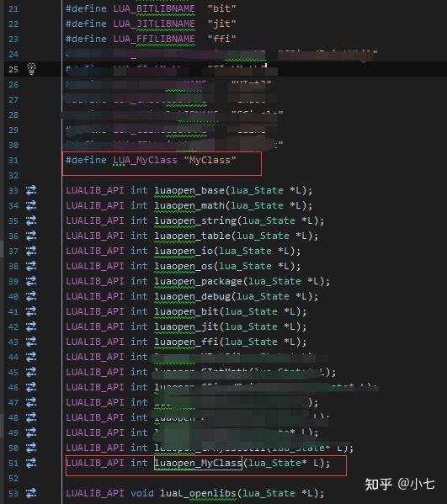
Task: Click the luaopen_string function name
Action: pyautogui.click(x=195, y=220)
